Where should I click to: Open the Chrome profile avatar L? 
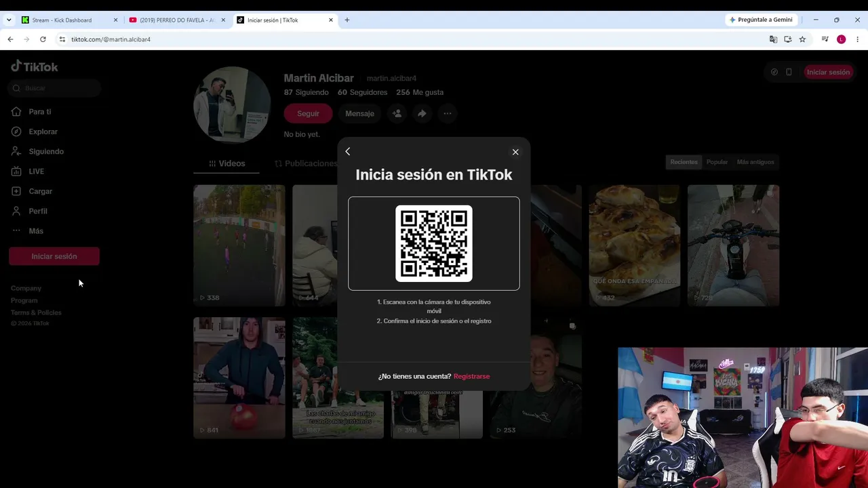(x=841, y=39)
